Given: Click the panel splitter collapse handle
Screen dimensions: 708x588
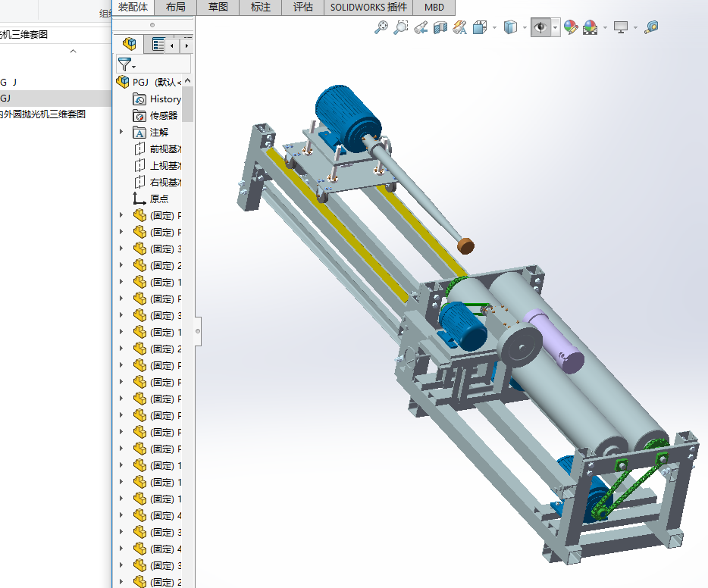Looking at the screenshot, I should (x=198, y=330).
